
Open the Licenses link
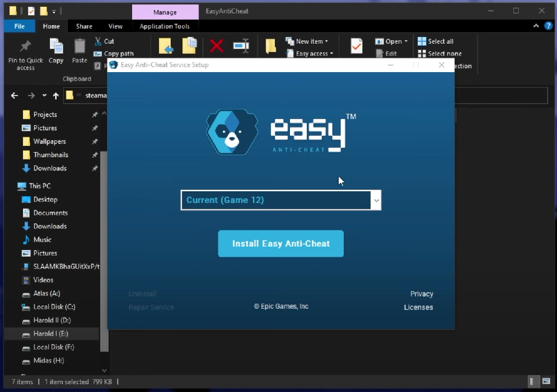[x=418, y=307]
